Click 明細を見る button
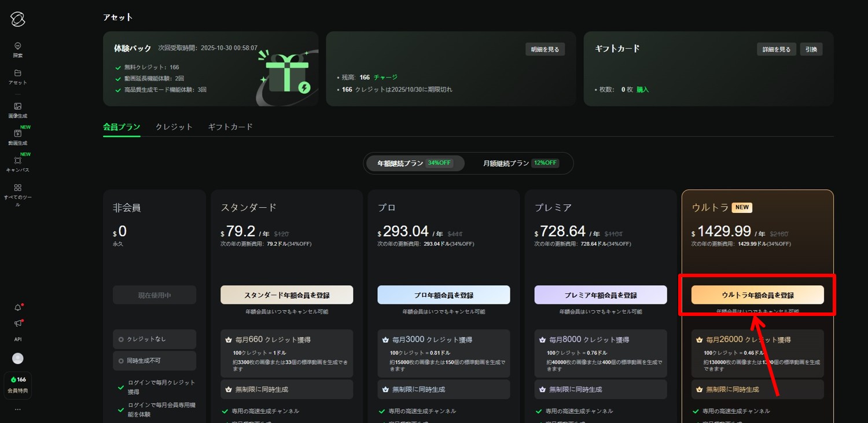This screenshot has width=868, height=423. (x=545, y=49)
